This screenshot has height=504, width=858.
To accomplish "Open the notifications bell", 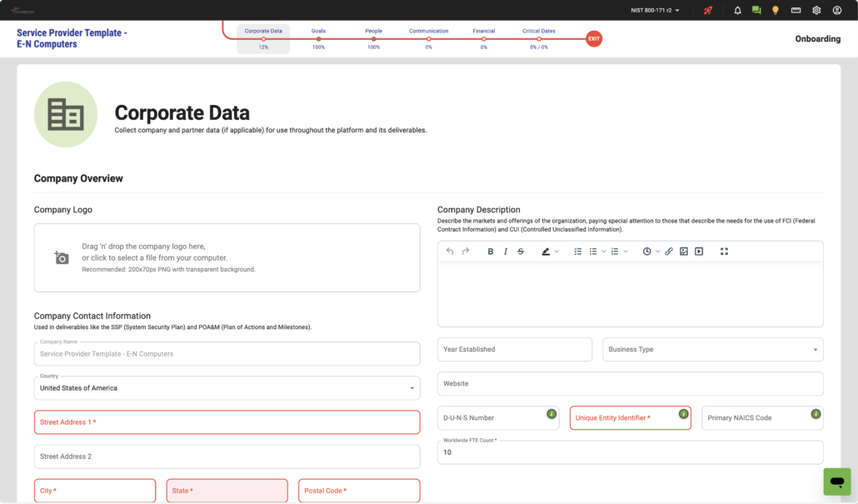I will click(737, 10).
